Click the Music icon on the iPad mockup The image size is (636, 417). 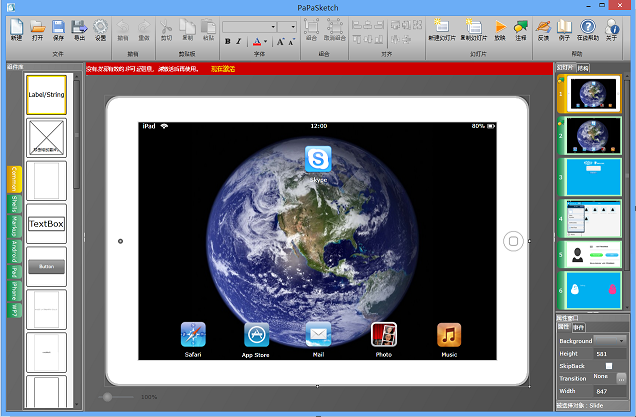click(x=449, y=335)
